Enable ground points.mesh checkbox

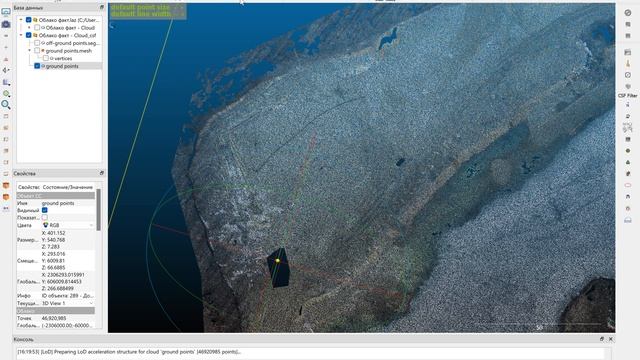click(37, 51)
